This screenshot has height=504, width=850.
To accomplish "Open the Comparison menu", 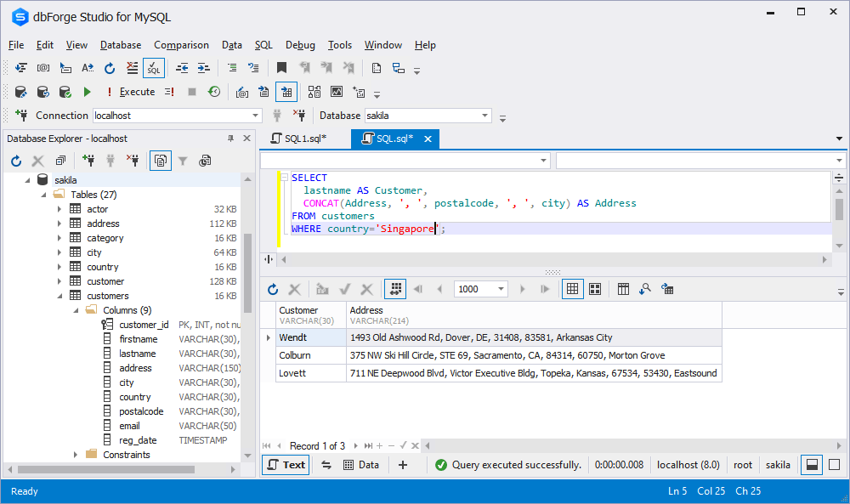I will click(x=181, y=45).
